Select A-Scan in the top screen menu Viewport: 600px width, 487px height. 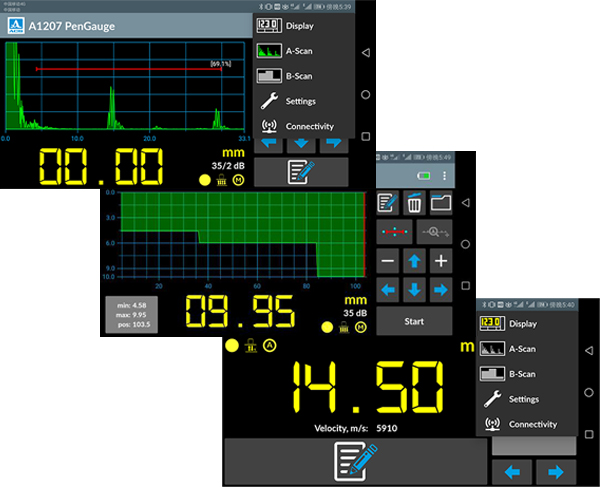304,51
